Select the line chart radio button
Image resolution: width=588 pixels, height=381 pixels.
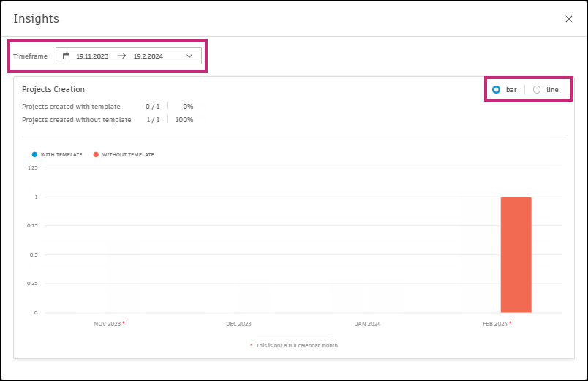tap(537, 90)
